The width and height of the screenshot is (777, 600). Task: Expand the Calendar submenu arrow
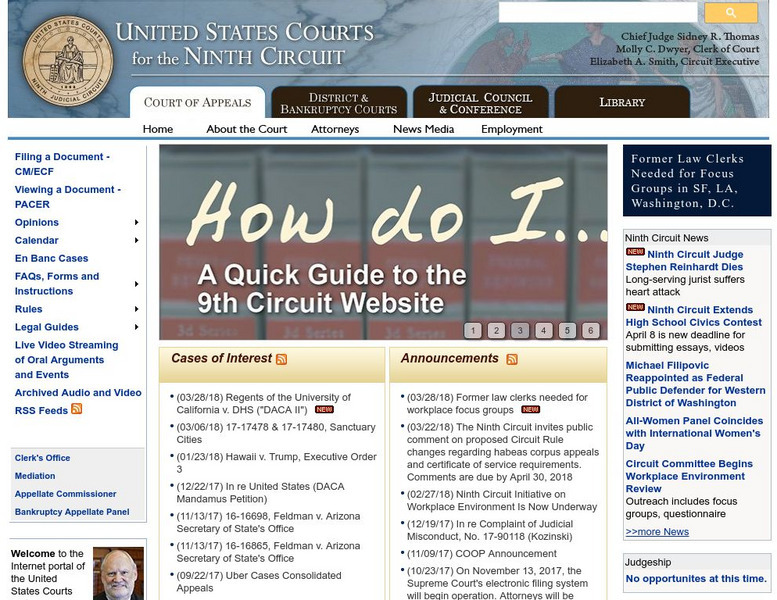tap(136, 240)
